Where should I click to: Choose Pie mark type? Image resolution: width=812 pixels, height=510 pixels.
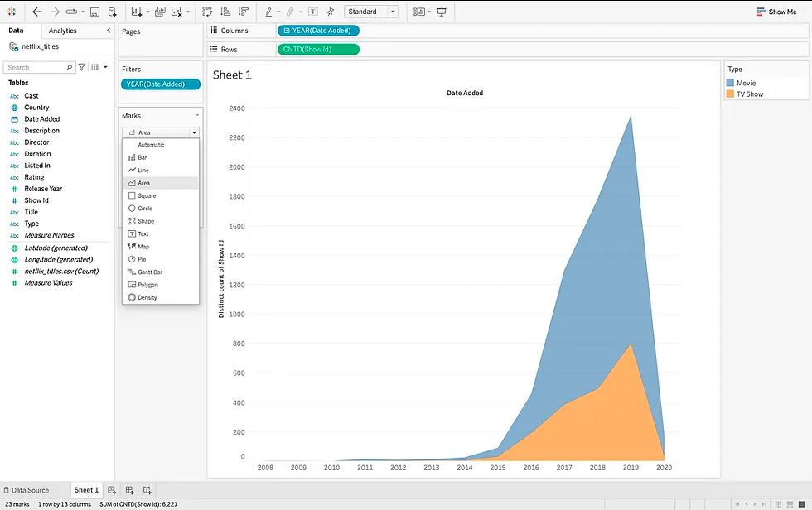pos(161,259)
